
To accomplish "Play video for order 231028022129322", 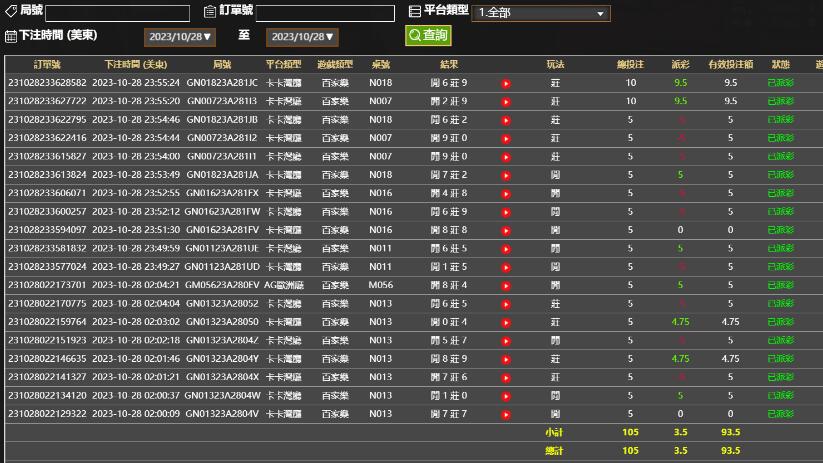I will coord(505,414).
